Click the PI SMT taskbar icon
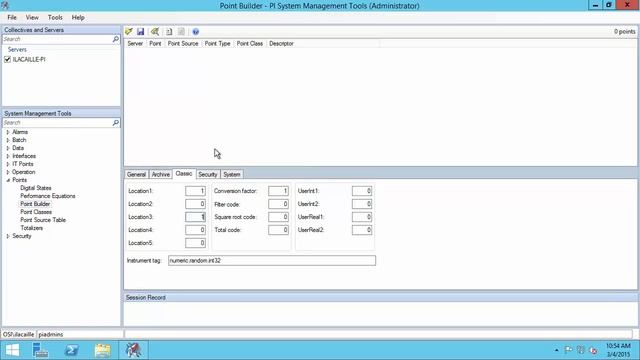640x360 pixels. [x=133, y=350]
